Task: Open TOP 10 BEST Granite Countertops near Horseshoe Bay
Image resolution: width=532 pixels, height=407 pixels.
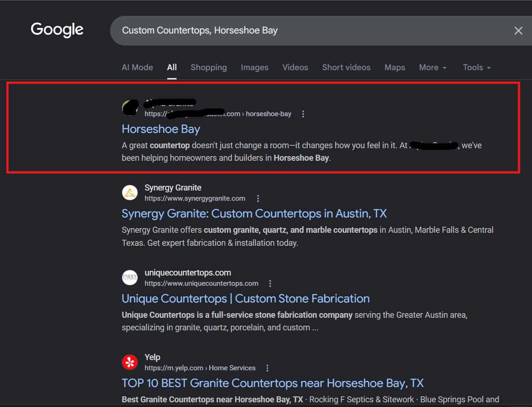Action: [x=273, y=383]
